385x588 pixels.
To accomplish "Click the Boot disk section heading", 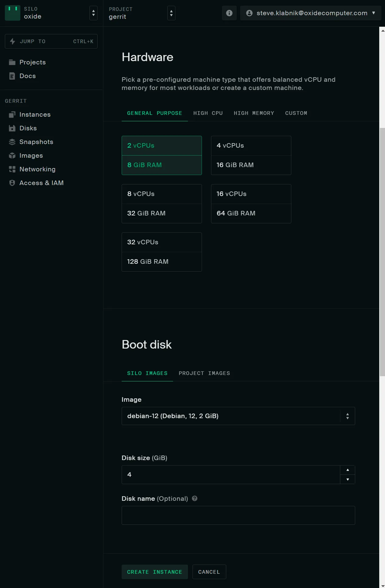I will (147, 345).
